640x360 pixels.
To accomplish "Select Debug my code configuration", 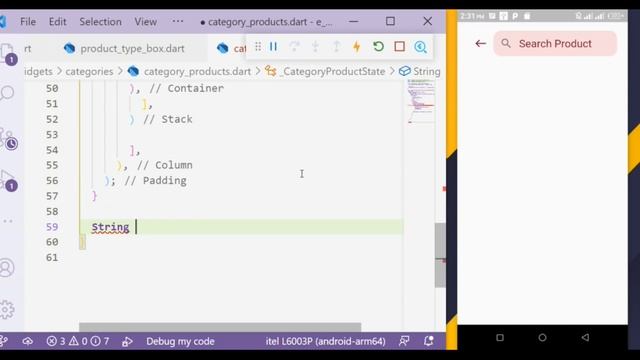I will pyautogui.click(x=180, y=341).
